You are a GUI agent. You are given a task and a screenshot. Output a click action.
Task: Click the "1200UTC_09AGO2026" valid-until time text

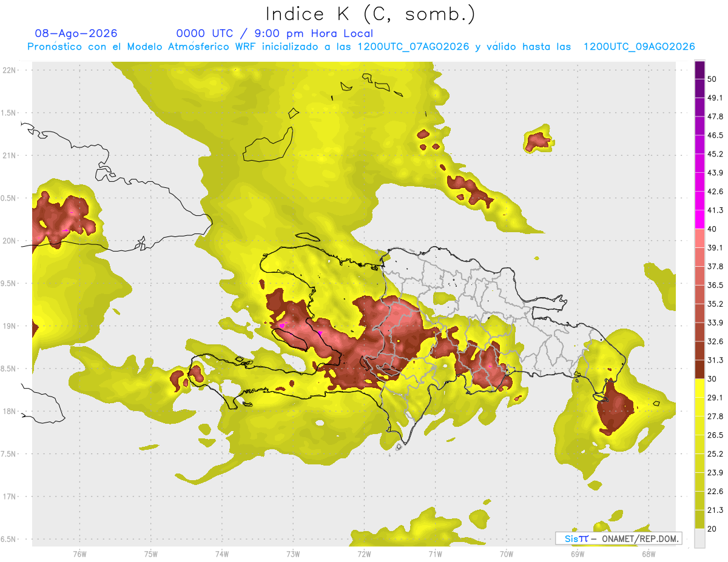click(639, 47)
